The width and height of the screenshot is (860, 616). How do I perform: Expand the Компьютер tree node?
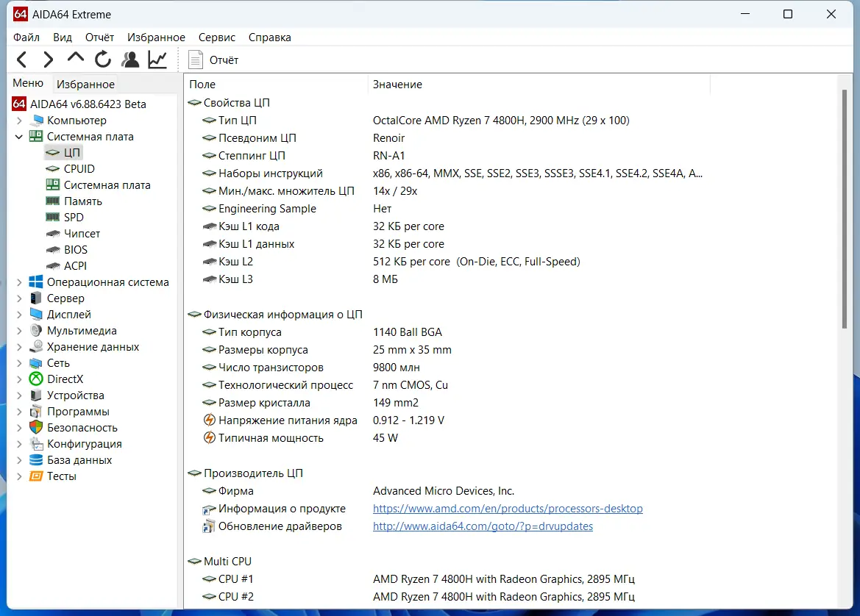coord(19,120)
